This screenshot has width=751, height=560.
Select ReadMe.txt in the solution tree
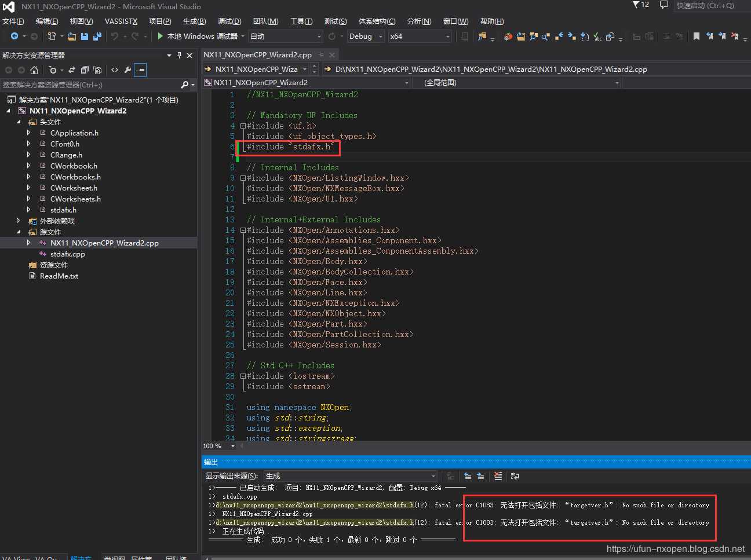59,276
